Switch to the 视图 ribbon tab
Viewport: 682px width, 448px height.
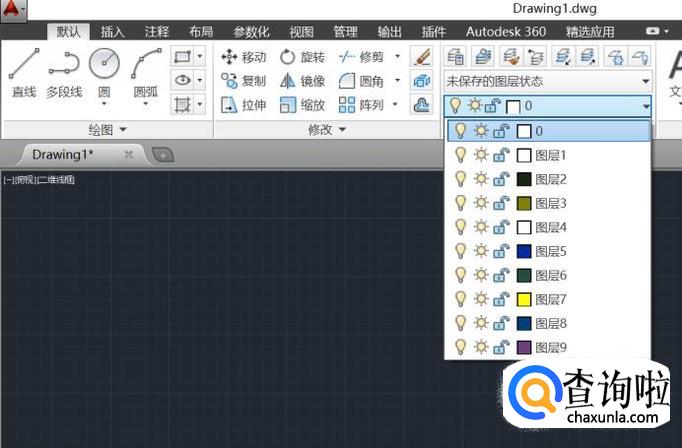[x=301, y=32]
